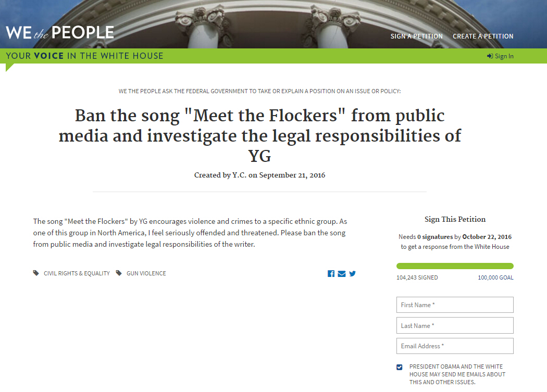The image size is (547, 392).
Task: Share petition on Twitter
Action: tap(353, 274)
